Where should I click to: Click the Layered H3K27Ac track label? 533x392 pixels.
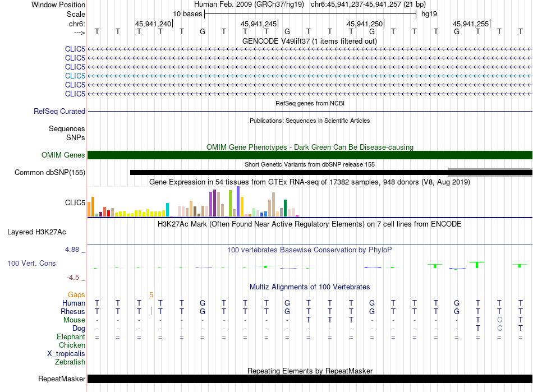coord(36,232)
